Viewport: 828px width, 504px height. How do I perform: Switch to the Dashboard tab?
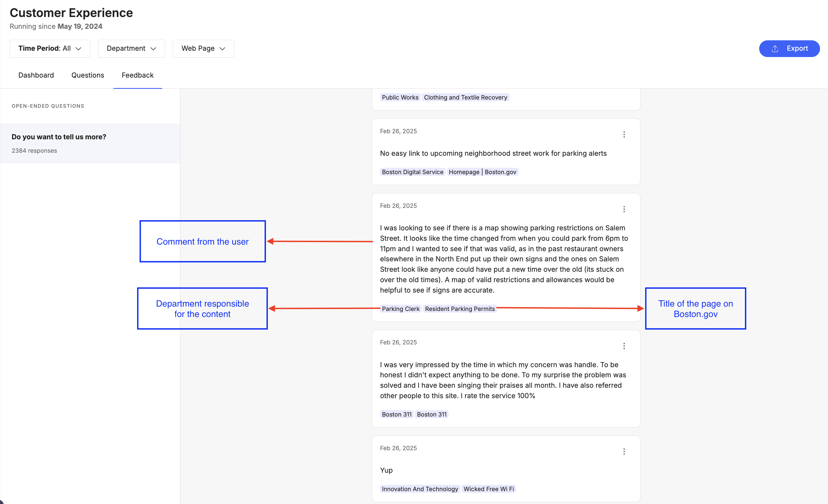(36, 75)
